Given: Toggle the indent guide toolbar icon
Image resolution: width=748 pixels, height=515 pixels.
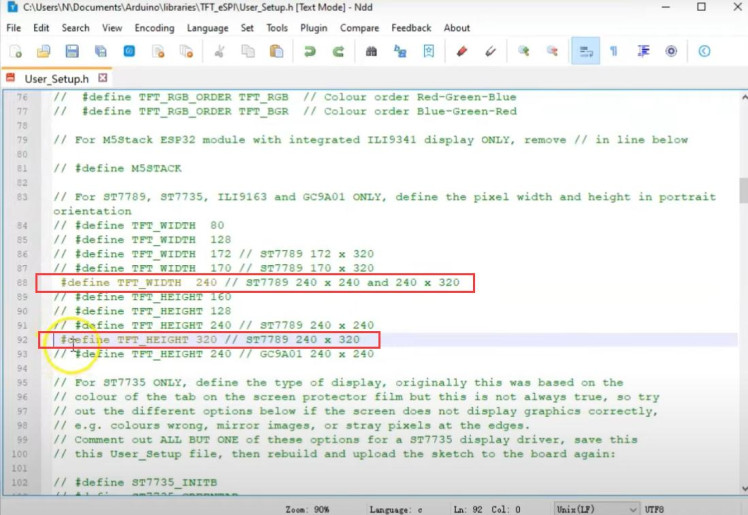Looking at the screenshot, I should tap(643, 51).
